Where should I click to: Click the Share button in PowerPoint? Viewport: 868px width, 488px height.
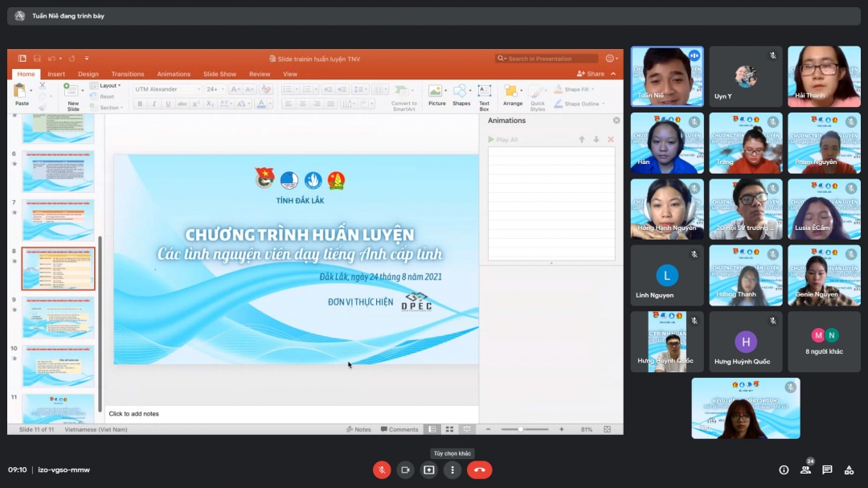pos(592,74)
